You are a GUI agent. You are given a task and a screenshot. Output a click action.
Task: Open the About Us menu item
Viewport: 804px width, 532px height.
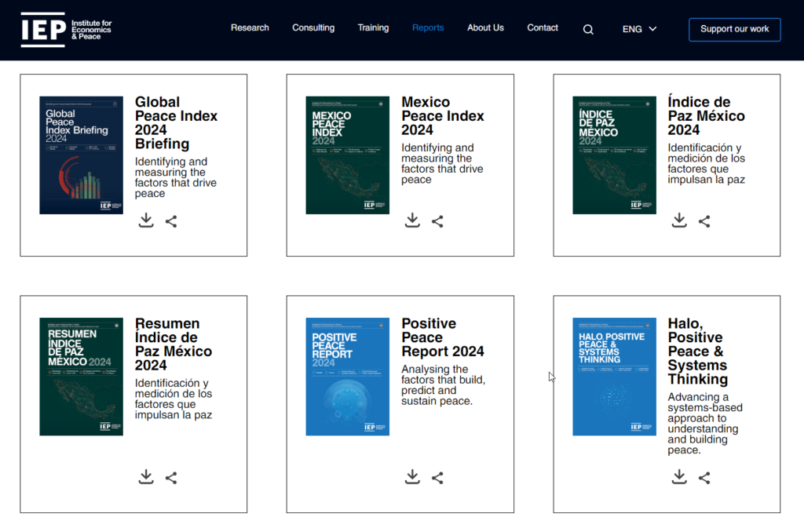485,27
